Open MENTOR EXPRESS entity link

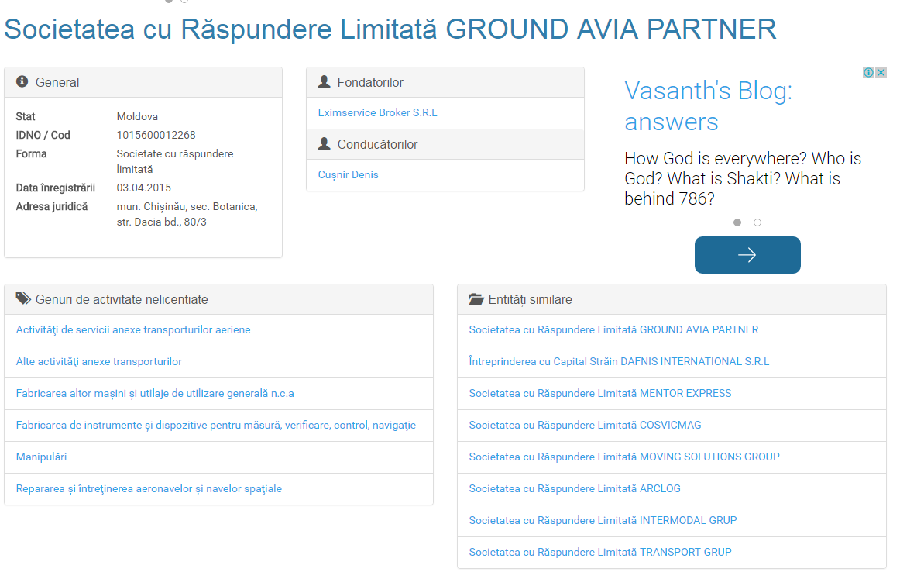(x=600, y=393)
